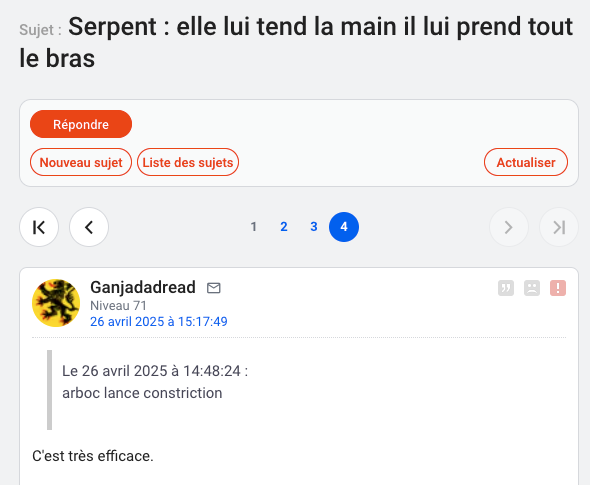Jump to first page arrow icon
The image size is (590, 485).
[x=39, y=227]
